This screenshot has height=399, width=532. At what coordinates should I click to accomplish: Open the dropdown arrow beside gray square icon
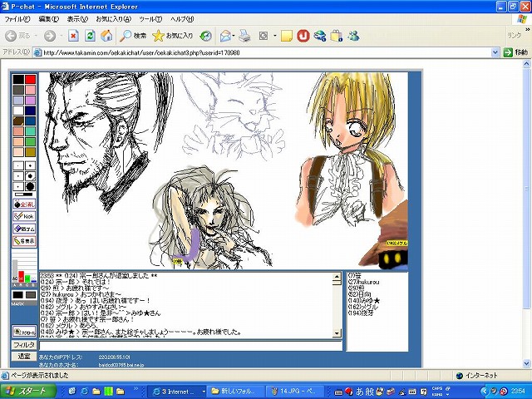274,36
